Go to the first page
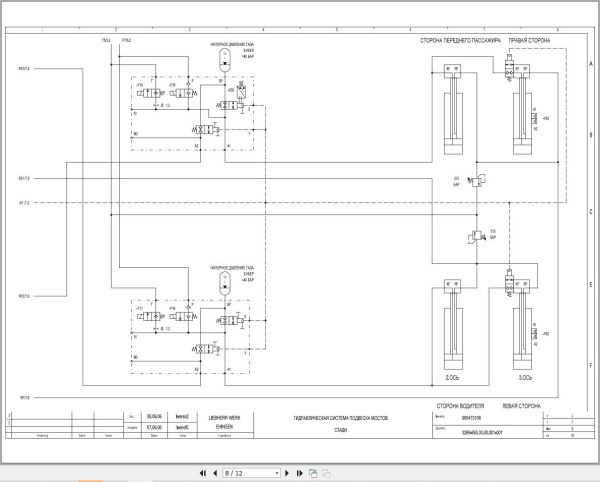600x482 pixels. pos(203,473)
